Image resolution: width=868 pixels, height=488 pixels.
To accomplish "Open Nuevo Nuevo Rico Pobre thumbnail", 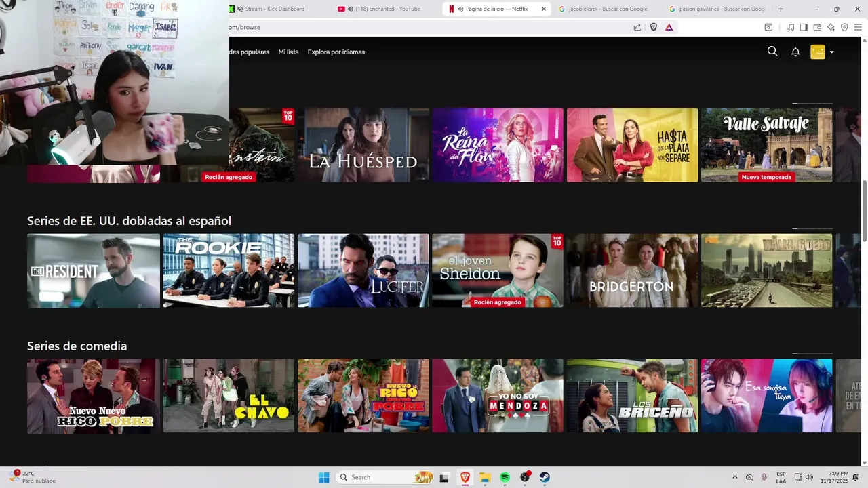I will click(x=94, y=396).
